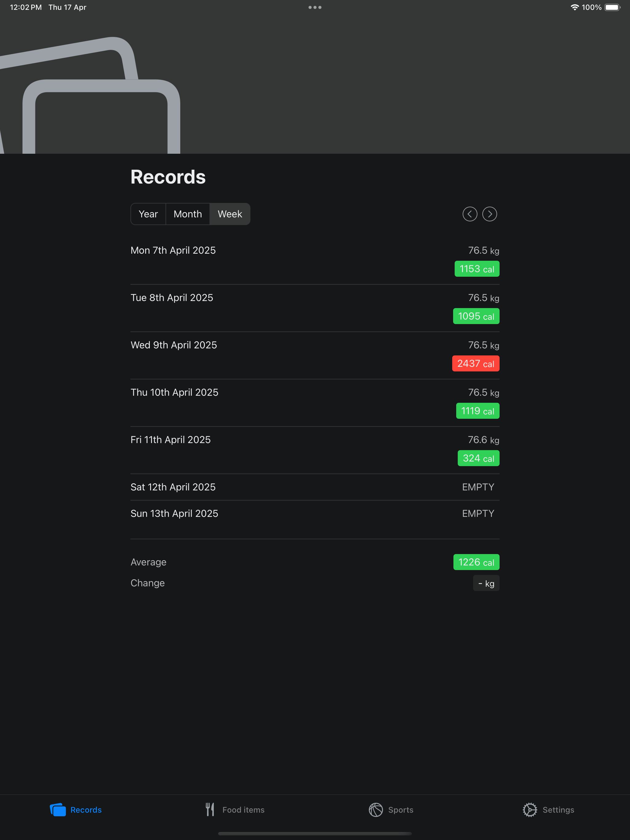This screenshot has height=840, width=630.
Task: Tap EMPTY label on Sat 12th
Action: click(478, 487)
